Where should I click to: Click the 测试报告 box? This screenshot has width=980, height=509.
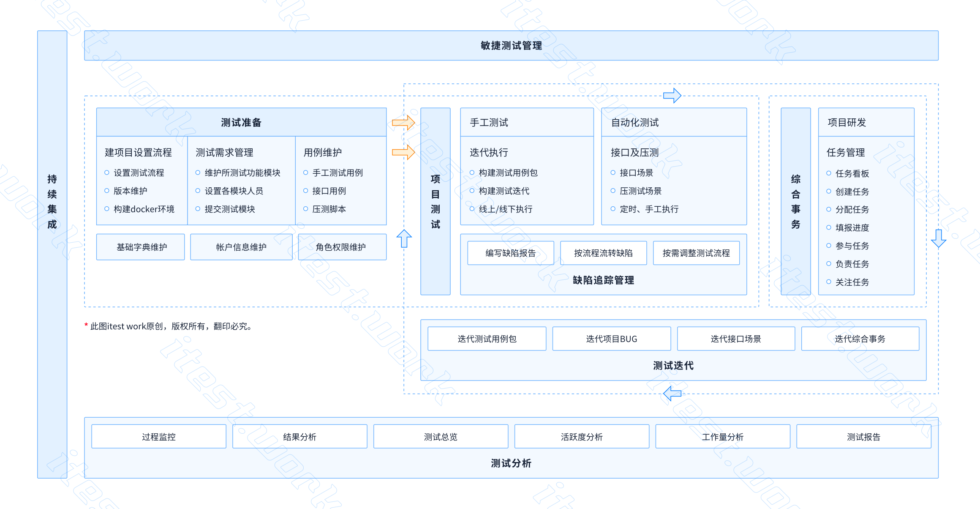pos(863,437)
